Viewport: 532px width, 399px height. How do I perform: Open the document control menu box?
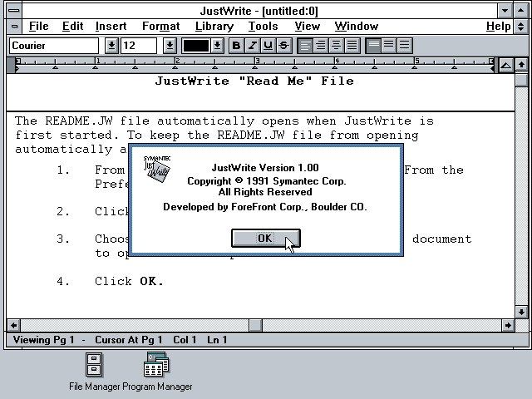(x=14, y=26)
